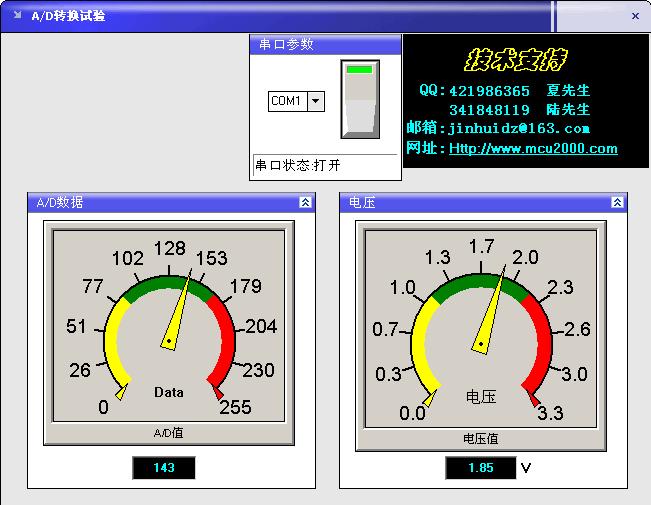
Task: Open the COM1 port dropdown arrow
Action: coord(316,101)
